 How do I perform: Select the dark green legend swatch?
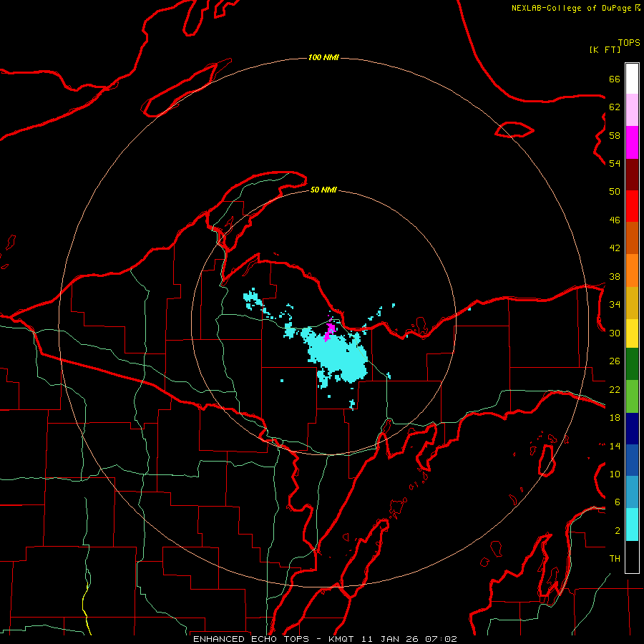tap(632, 364)
